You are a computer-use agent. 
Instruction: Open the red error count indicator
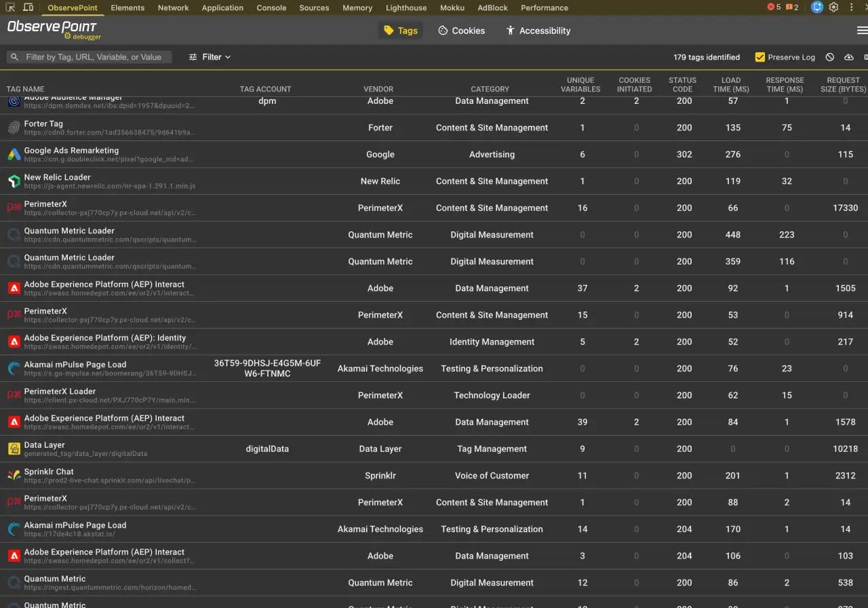pos(774,7)
